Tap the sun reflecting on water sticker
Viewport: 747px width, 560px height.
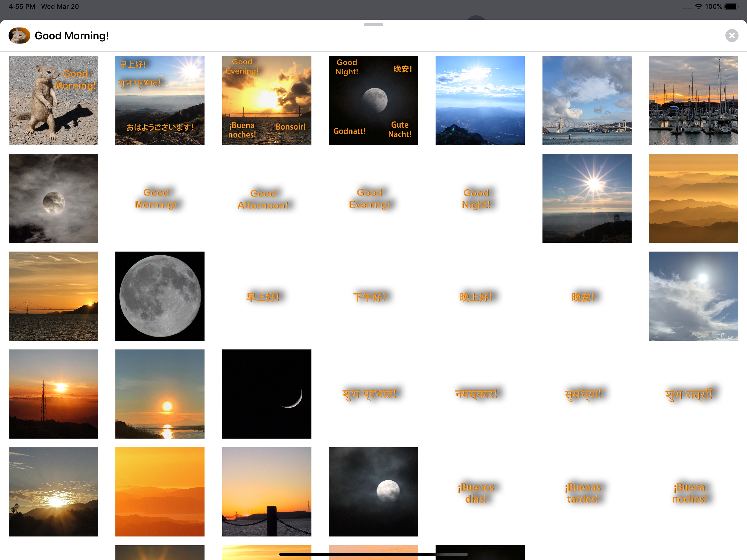(x=160, y=394)
